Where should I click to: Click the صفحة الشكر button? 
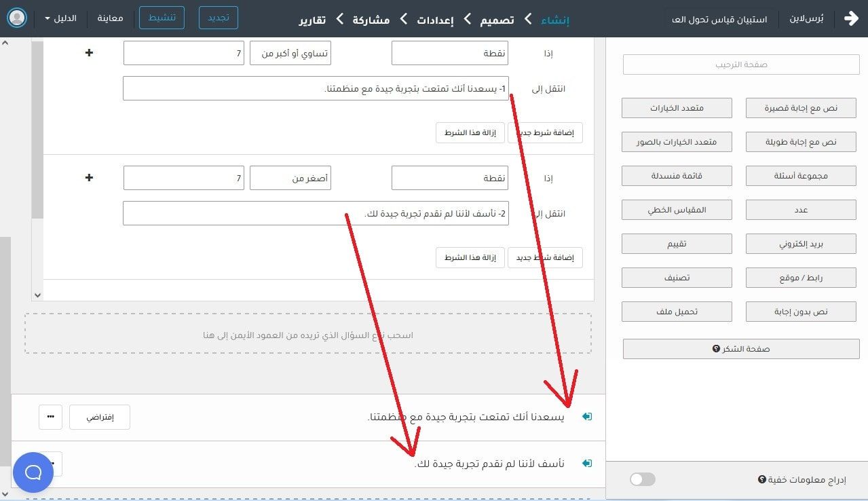(741, 349)
